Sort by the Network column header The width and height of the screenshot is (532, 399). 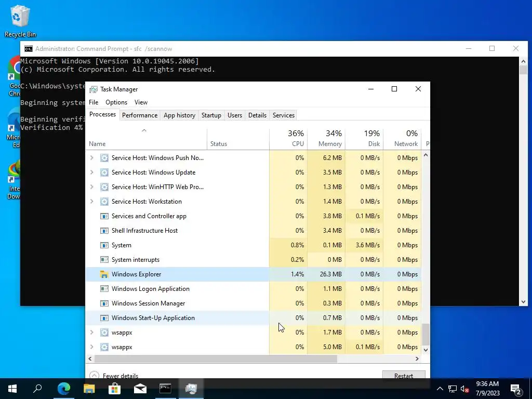(403, 139)
